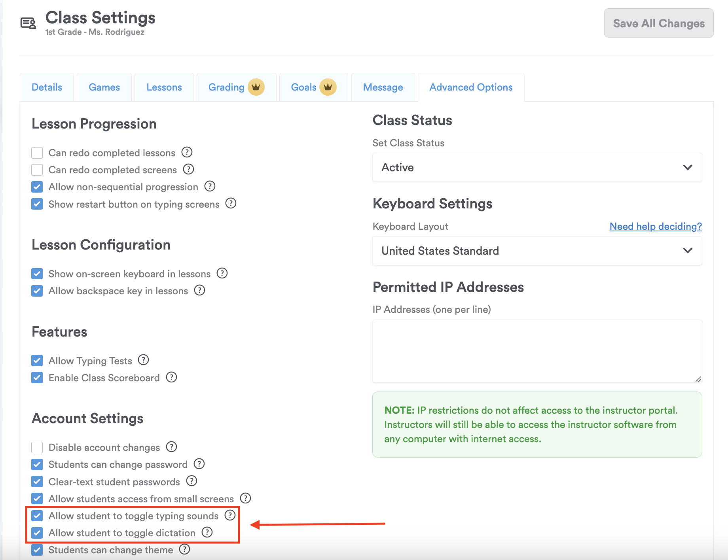Switch to the Lessons tab
The width and height of the screenshot is (728, 560).
[164, 87]
